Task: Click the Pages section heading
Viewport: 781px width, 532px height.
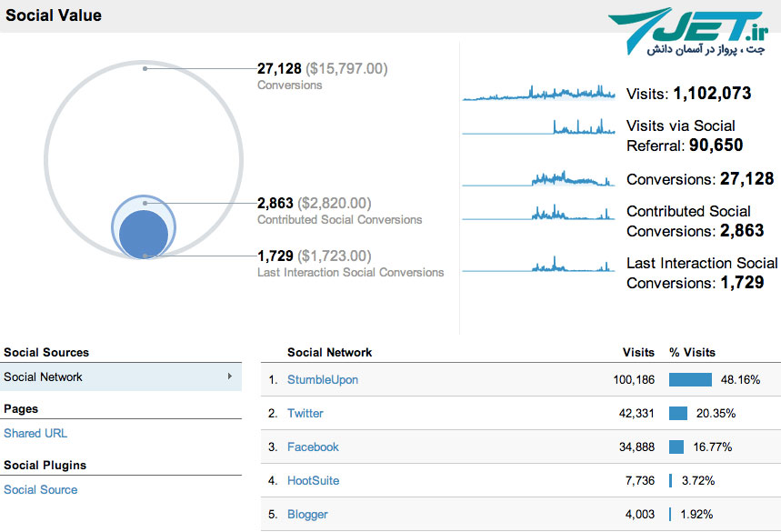Action: pyautogui.click(x=21, y=409)
